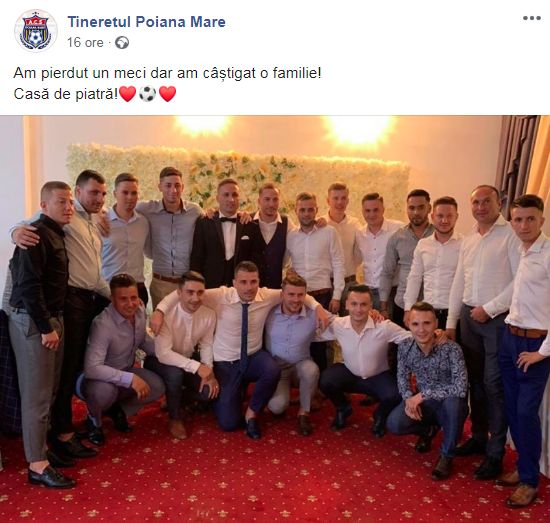The image size is (550, 523).
Task: Select the 'Am pierdut un meci' text line
Action: coord(167,73)
